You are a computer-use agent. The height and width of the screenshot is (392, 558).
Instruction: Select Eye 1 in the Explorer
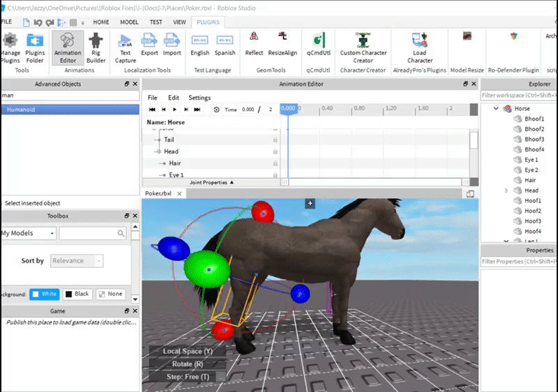tap(531, 160)
